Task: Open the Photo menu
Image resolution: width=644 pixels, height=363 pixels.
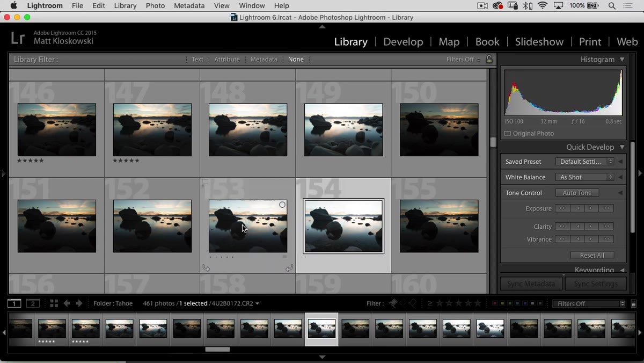Action: click(155, 6)
